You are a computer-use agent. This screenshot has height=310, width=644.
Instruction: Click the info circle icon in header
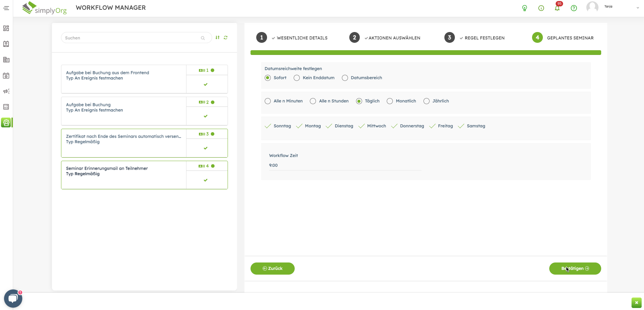click(x=541, y=8)
